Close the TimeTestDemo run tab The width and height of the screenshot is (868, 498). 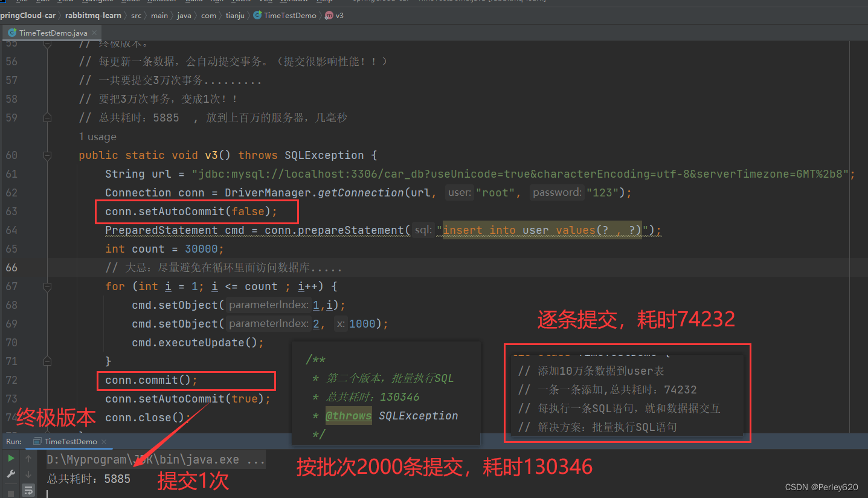click(x=104, y=442)
